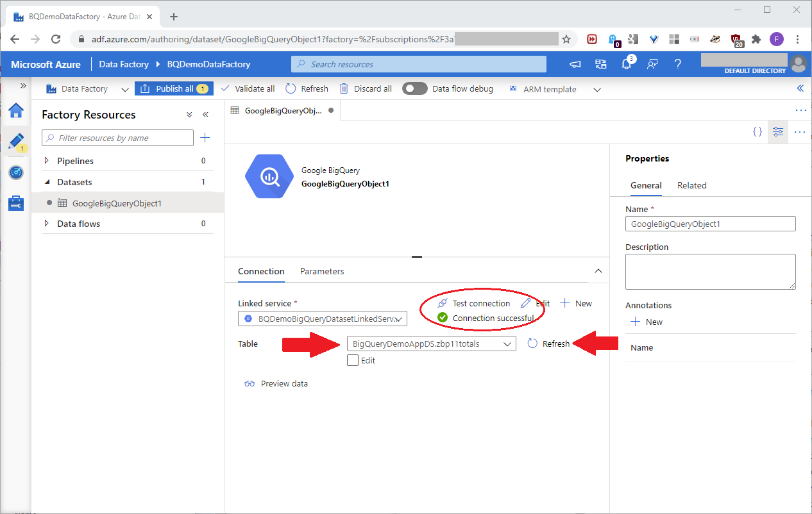Add a new factory resource with plus icon
Screen dimensions: 812x514
point(205,137)
